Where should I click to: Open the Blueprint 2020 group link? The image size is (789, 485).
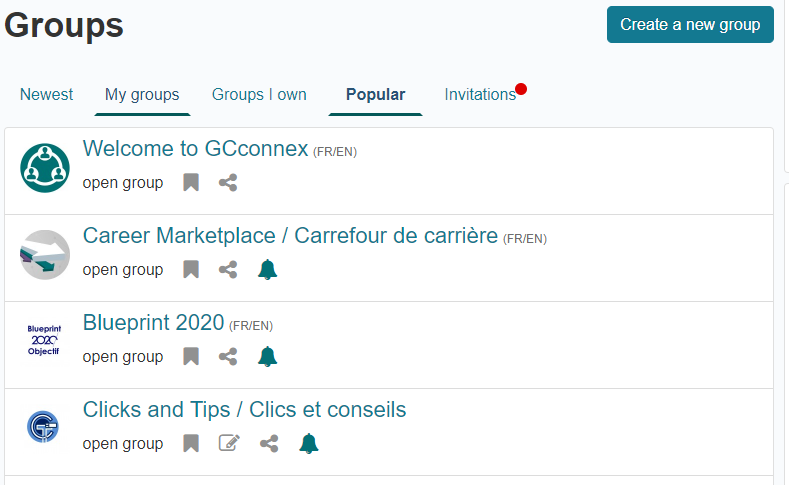pyautogui.click(x=153, y=322)
